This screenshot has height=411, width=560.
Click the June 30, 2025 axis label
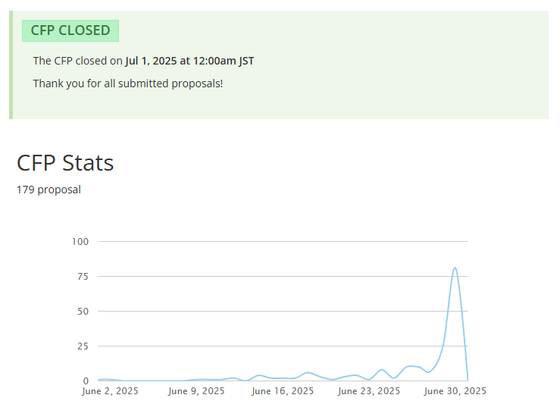click(455, 391)
